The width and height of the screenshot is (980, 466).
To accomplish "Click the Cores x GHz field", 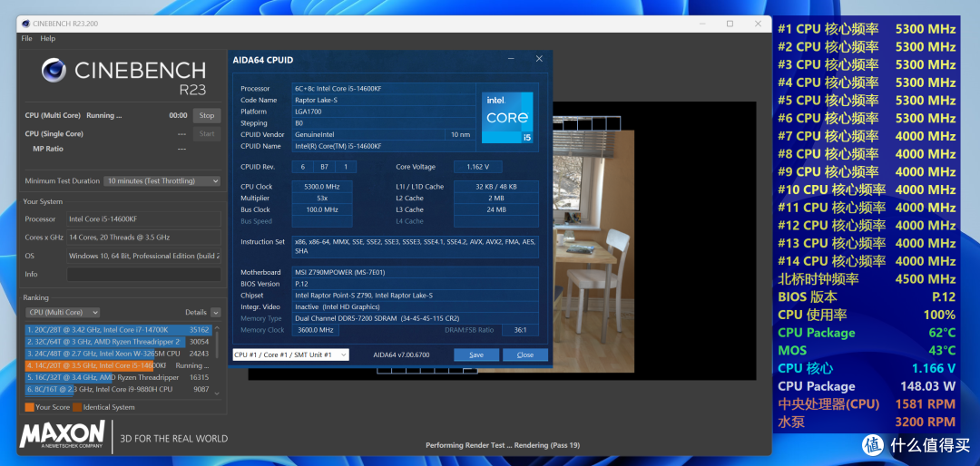I will point(143,238).
